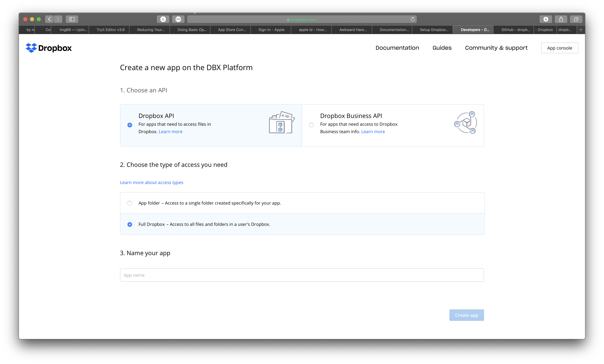Open the U extension icon in toolbar
This screenshot has height=364, width=604.
click(x=163, y=19)
